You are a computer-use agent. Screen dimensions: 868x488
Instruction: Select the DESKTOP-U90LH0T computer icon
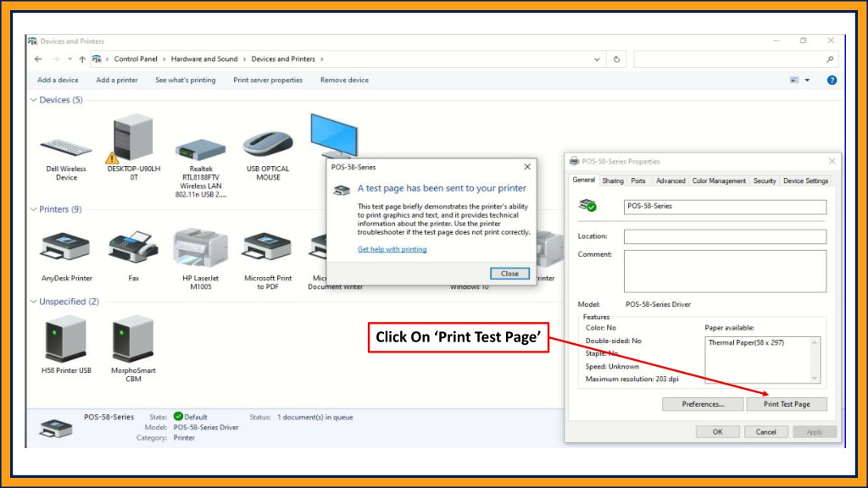pos(131,138)
